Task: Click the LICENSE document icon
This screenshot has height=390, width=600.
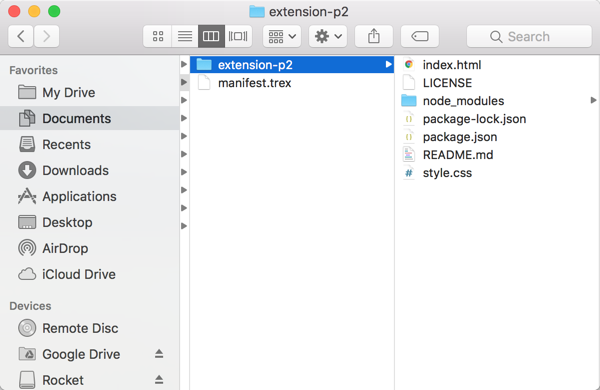Action: 409,83
